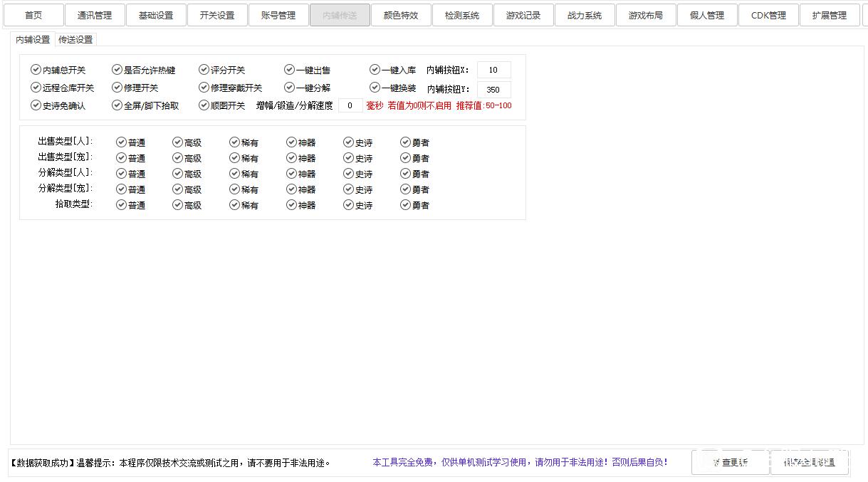
Task: Uncheck 普通 in 出售类型[人] row
Action: point(131,142)
